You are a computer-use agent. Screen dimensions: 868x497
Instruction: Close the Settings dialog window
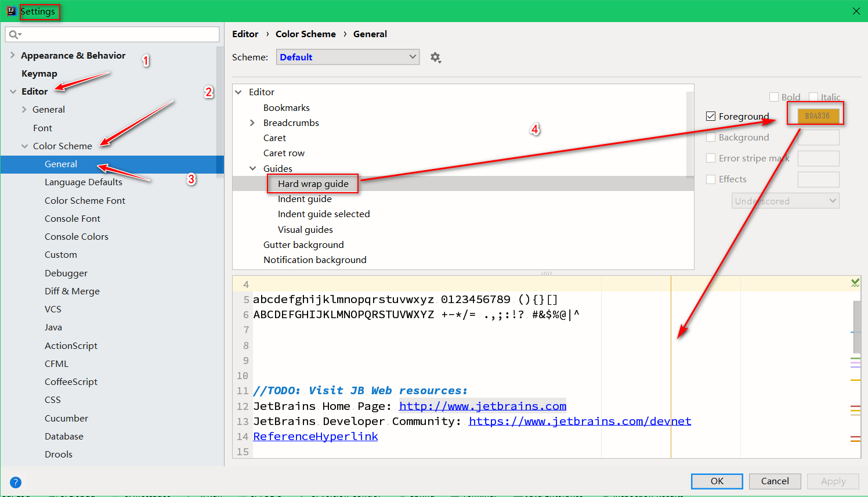(856, 11)
